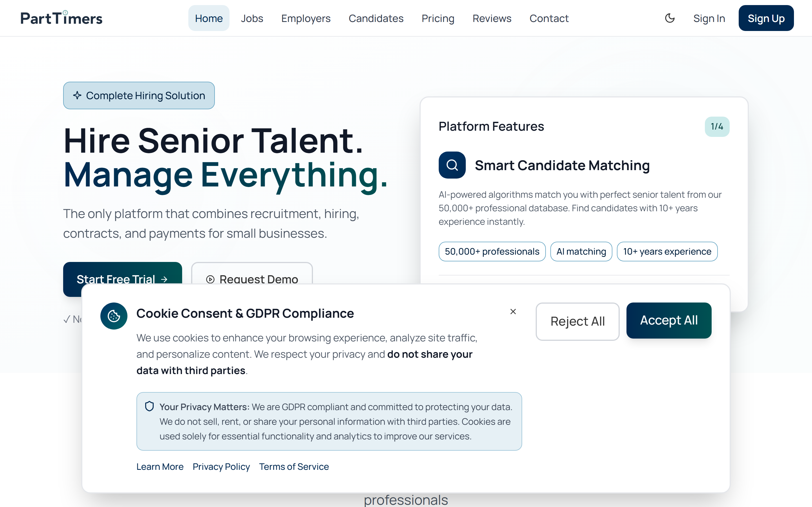812x507 pixels.
Task: Select the AI matching tag
Action: click(581, 252)
